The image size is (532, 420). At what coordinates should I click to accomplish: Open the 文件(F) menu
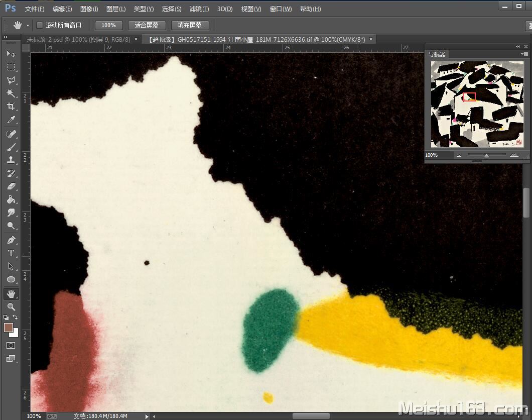(x=34, y=9)
